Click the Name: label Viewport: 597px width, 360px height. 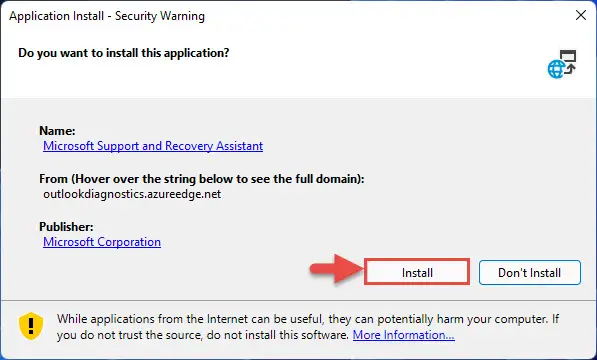(x=57, y=131)
